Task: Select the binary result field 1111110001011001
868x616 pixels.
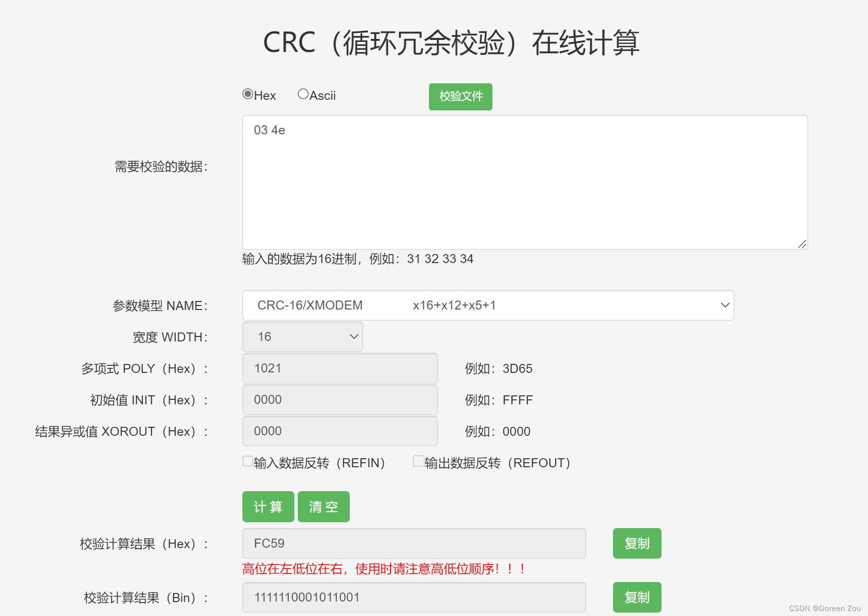Action: (x=413, y=597)
